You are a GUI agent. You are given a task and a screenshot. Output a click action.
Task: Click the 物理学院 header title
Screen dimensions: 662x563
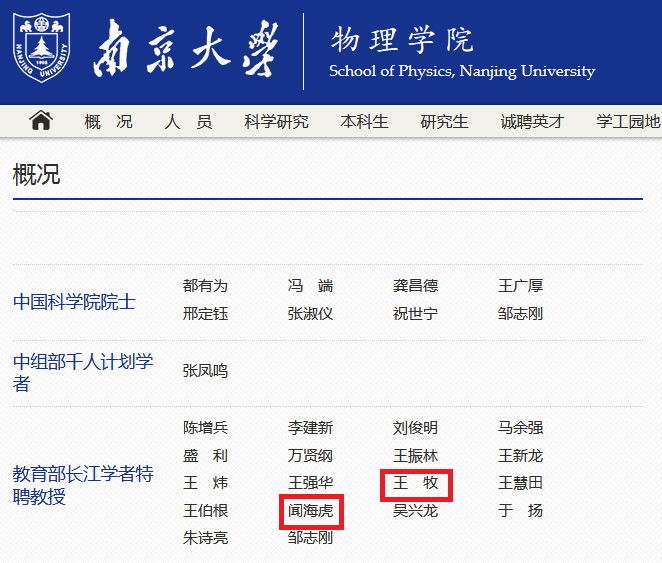[x=402, y=40]
